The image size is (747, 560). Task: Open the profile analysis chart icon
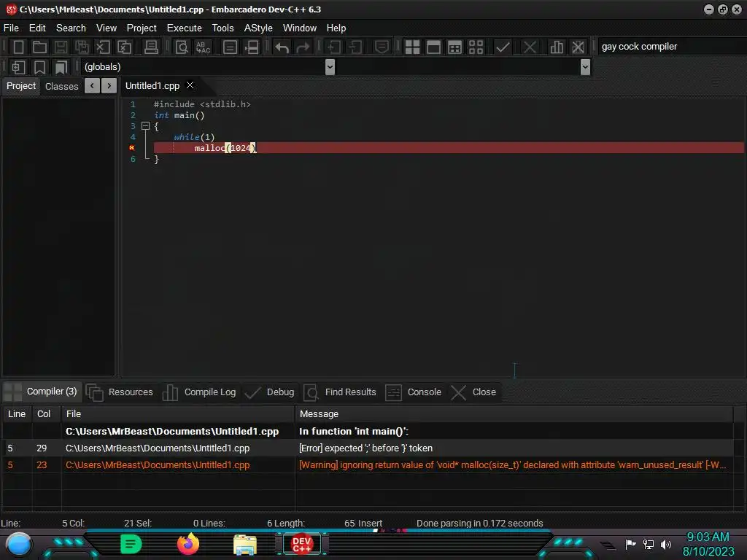557,47
